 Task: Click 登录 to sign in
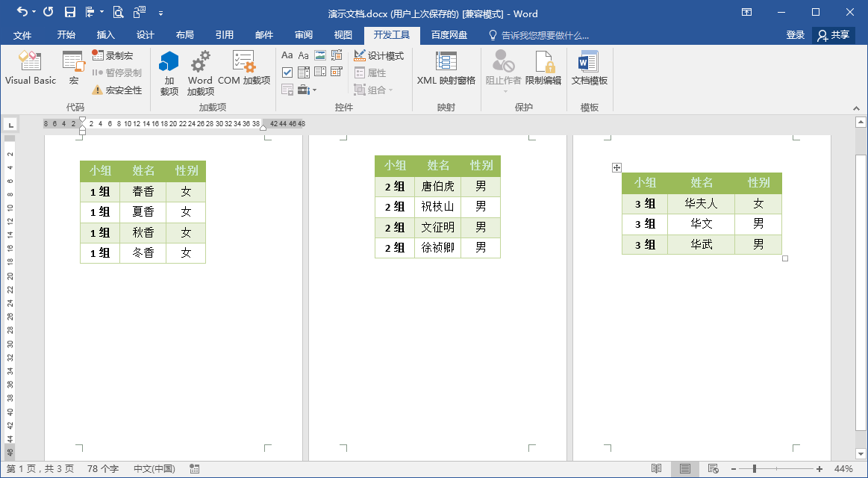tap(795, 35)
